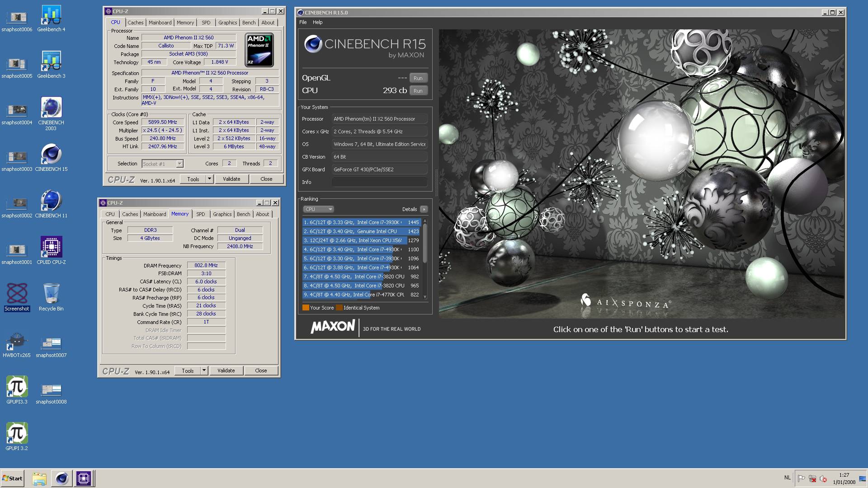
Task: Click Validate in Memory CPU-Z window
Action: pos(226,371)
